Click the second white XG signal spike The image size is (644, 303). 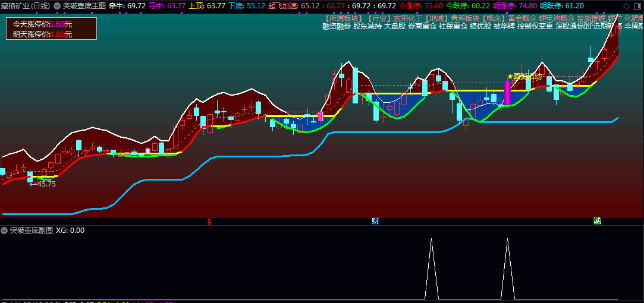coord(507,267)
